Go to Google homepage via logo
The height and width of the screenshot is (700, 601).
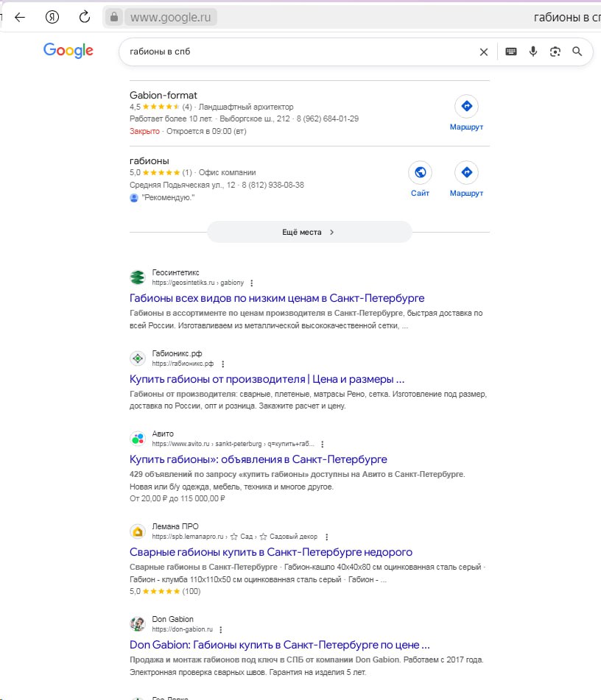pos(68,51)
